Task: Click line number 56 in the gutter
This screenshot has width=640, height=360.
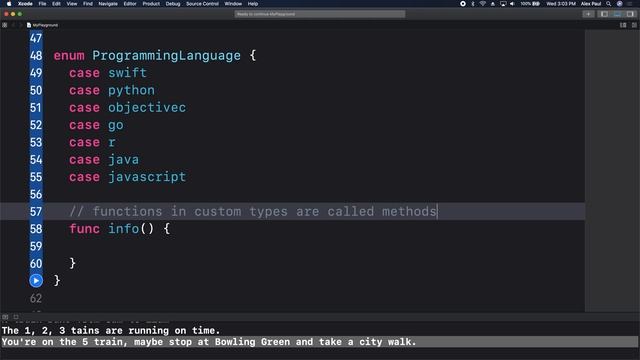Action: 36,194
